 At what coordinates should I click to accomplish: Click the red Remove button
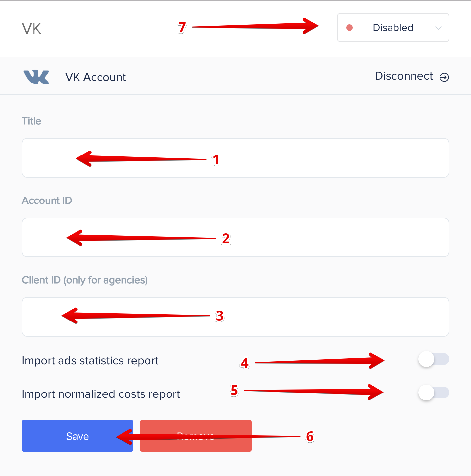tap(196, 436)
